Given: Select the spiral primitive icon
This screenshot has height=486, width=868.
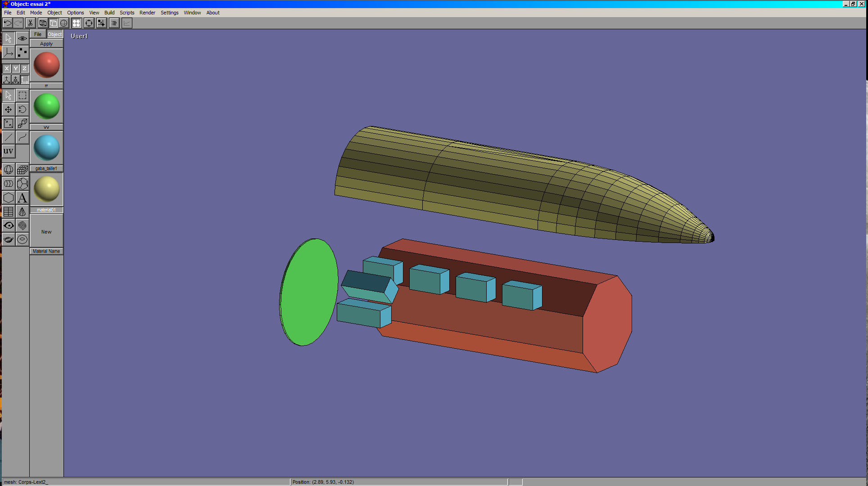Looking at the screenshot, I should click(22, 225).
